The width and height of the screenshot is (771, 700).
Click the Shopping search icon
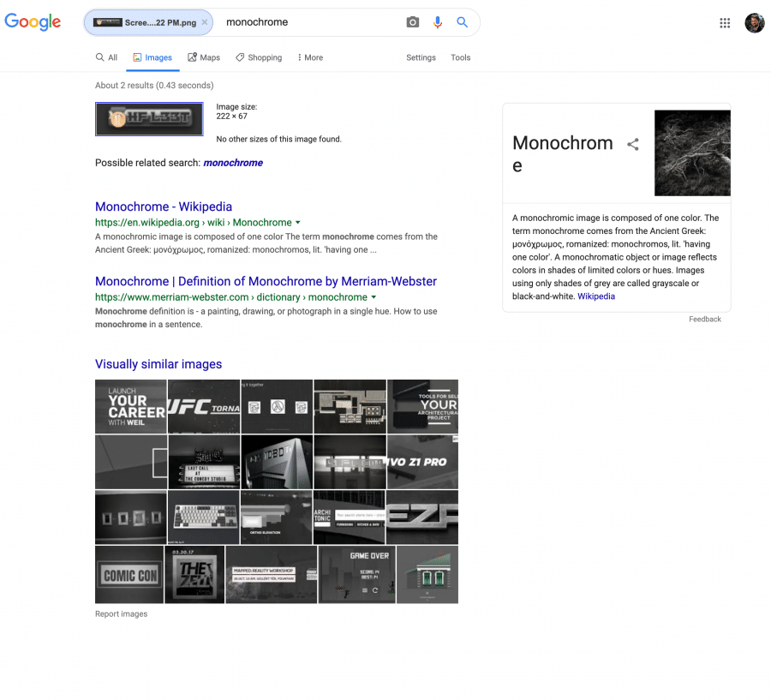coord(240,57)
